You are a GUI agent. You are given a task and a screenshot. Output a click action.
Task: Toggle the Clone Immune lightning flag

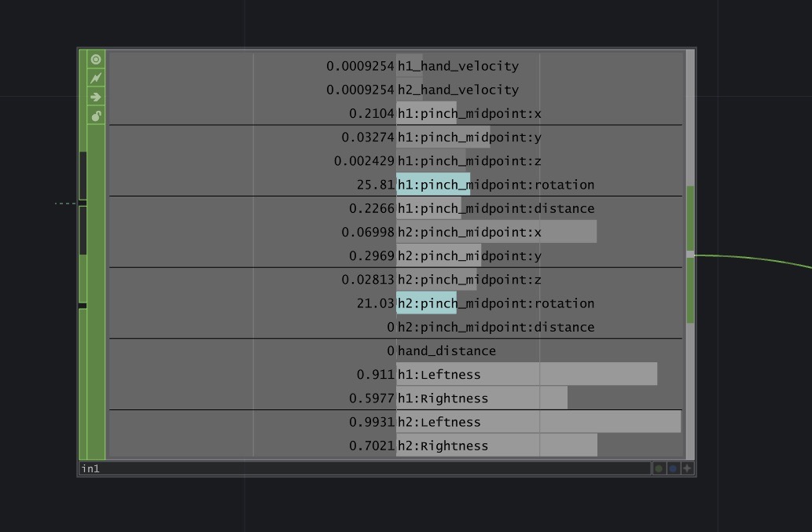click(96, 78)
